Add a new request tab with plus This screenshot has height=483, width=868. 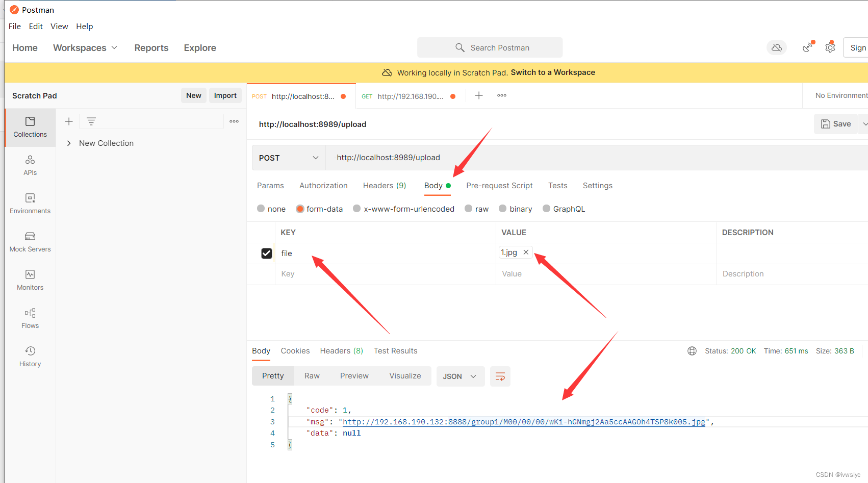click(x=479, y=95)
